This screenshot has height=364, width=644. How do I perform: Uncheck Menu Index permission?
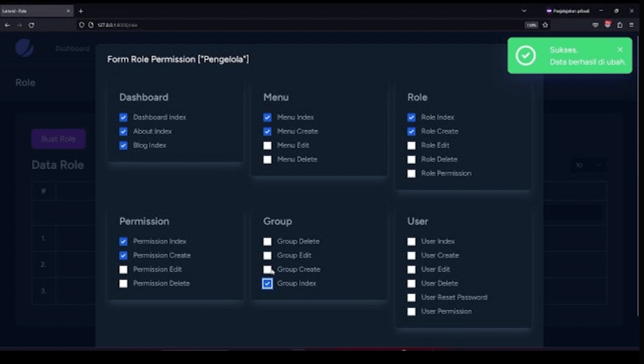coord(267,117)
